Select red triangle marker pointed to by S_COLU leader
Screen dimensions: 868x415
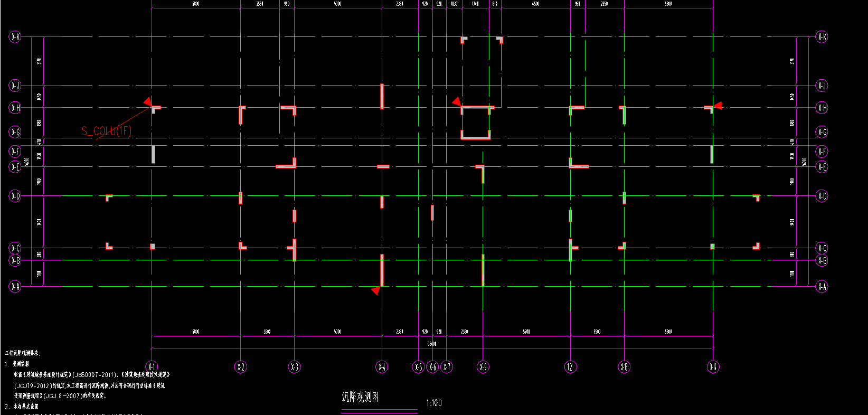(148, 101)
